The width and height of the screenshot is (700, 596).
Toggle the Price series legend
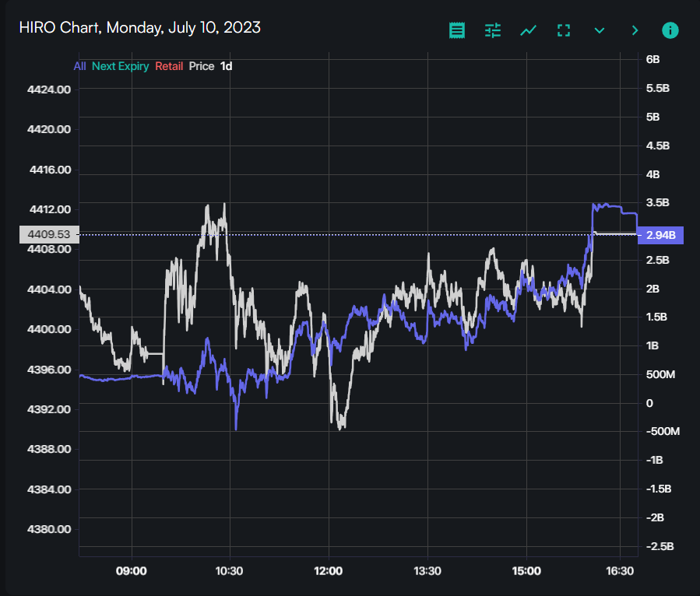click(201, 66)
